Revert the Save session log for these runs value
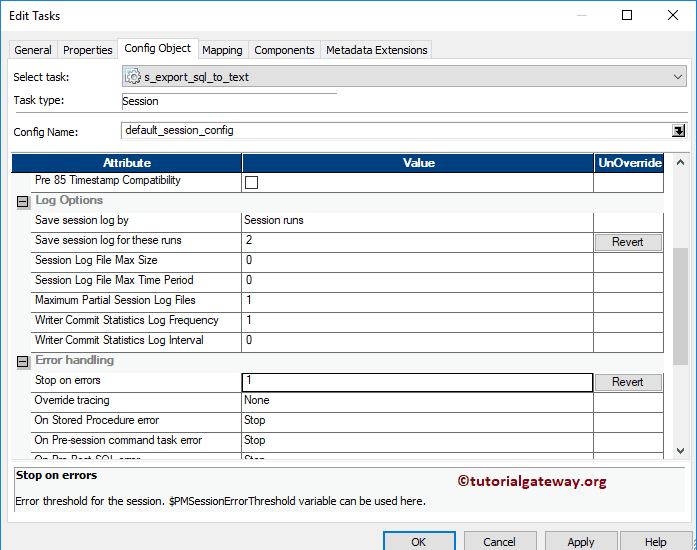697x550 pixels. click(x=628, y=242)
